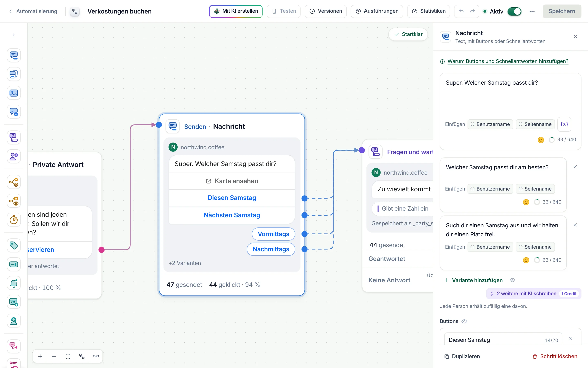Open Ausführungen list
The image size is (588, 368).
377,11
